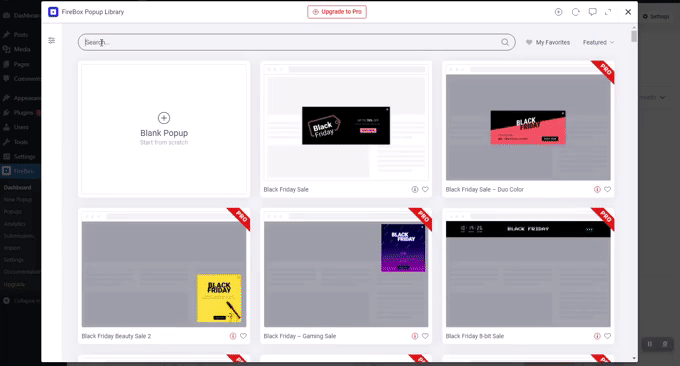The height and width of the screenshot is (366, 680).
Task: Click the plus circle icon in header
Action: coord(559,12)
